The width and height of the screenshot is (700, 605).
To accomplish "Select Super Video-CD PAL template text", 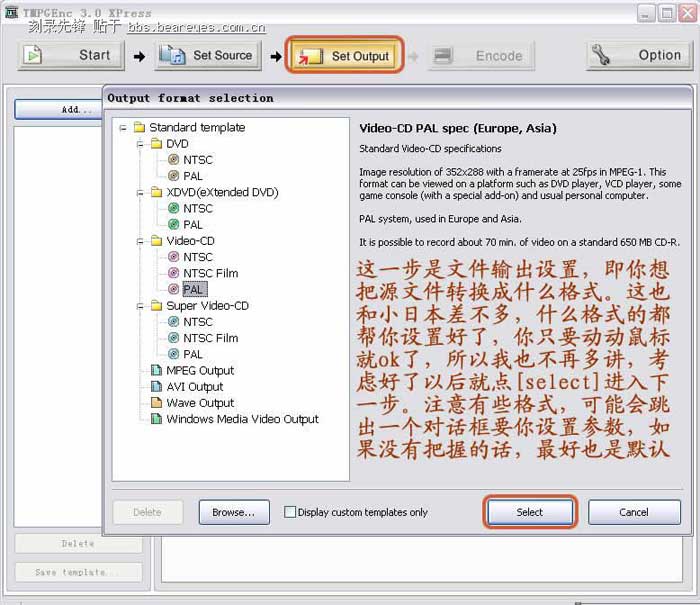I will pyautogui.click(x=193, y=354).
